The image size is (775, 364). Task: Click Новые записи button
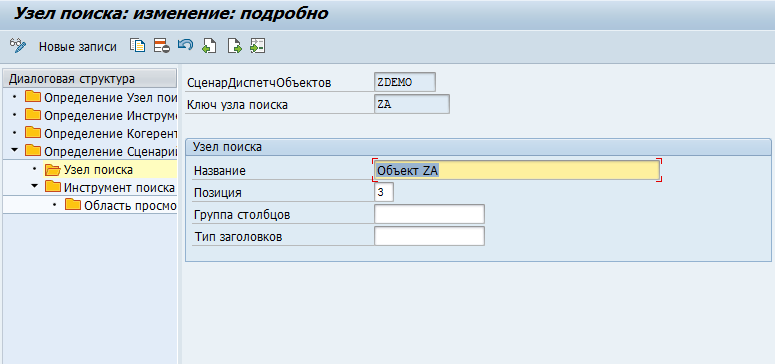pos(78,47)
